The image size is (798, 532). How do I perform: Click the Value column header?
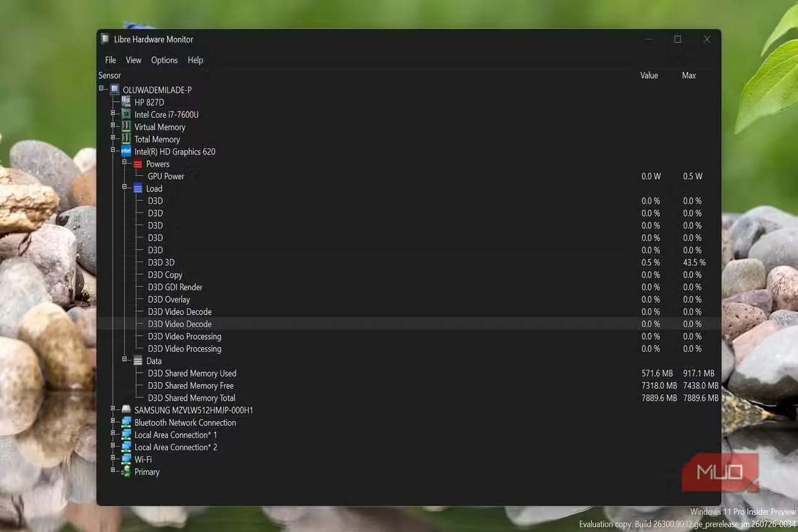pos(649,75)
